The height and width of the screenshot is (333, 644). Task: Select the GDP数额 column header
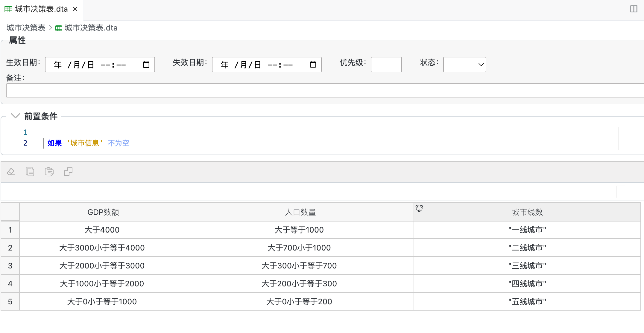[103, 212]
